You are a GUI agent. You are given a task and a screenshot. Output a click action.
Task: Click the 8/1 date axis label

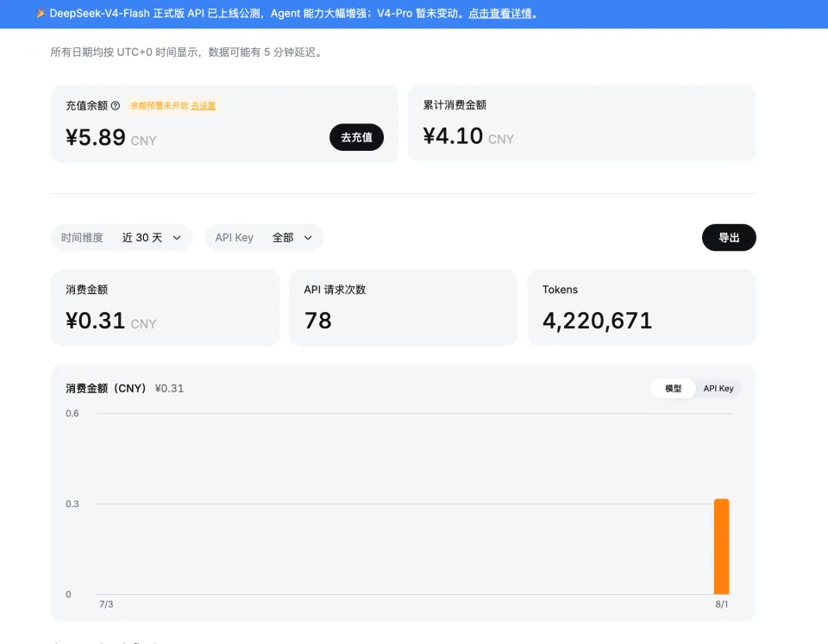point(721,603)
